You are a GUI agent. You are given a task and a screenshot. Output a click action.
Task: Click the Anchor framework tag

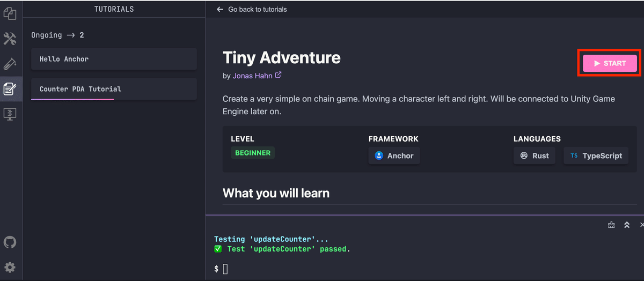tap(394, 156)
